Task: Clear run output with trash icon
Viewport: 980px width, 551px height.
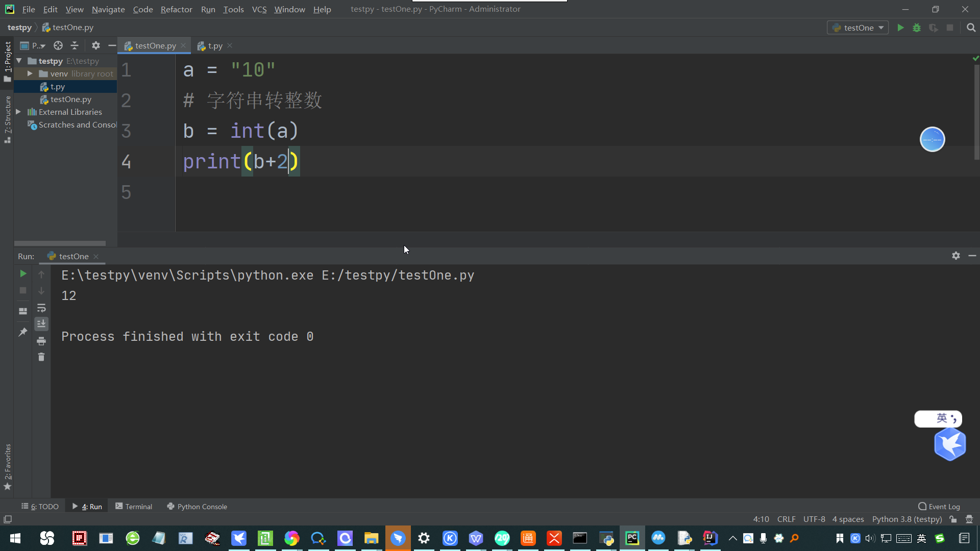Action: pyautogui.click(x=41, y=357)
